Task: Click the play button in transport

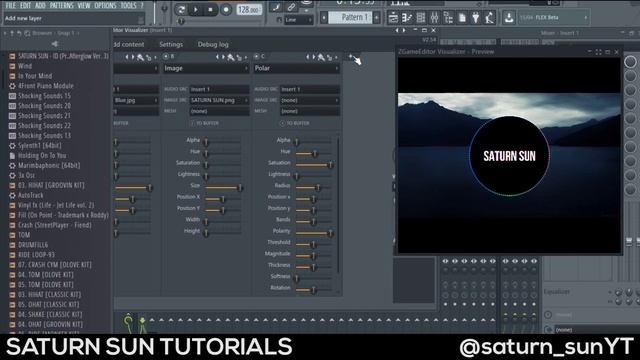Action: pyautogui.click(x=196, y=9)
